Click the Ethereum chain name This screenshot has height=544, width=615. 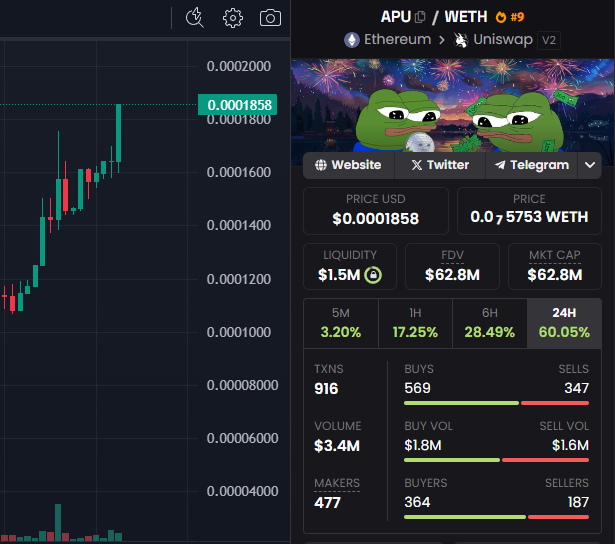[397, 40]
